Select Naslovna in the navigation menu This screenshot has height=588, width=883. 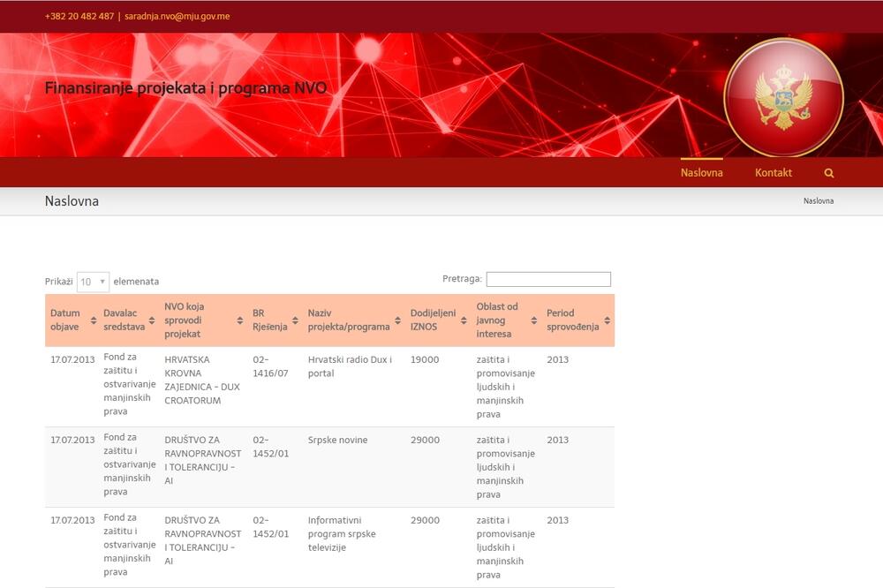702,172
